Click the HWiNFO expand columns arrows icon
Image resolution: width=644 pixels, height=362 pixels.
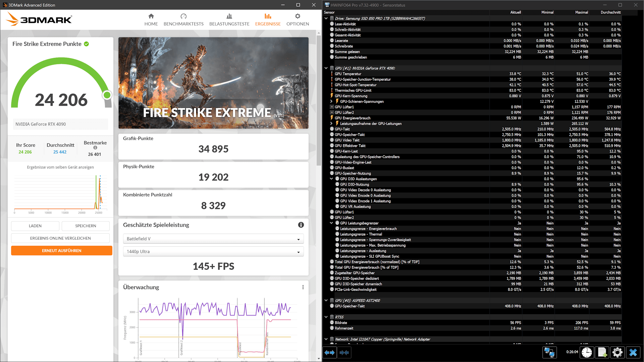click(330, 353)
